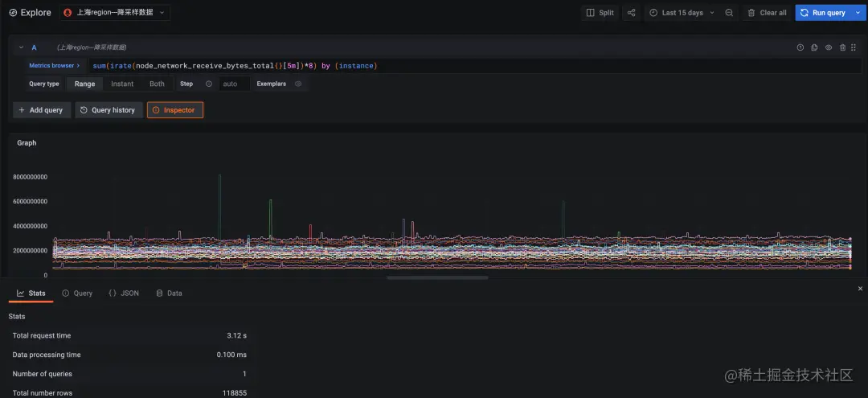
Task: Duplicate query A
Action: point(814,47)
